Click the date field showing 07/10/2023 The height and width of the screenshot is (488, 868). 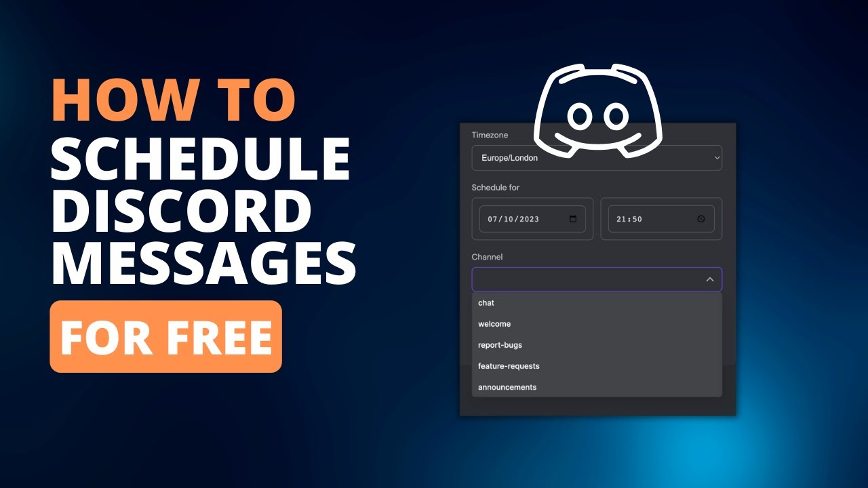(x=532, y=219)
